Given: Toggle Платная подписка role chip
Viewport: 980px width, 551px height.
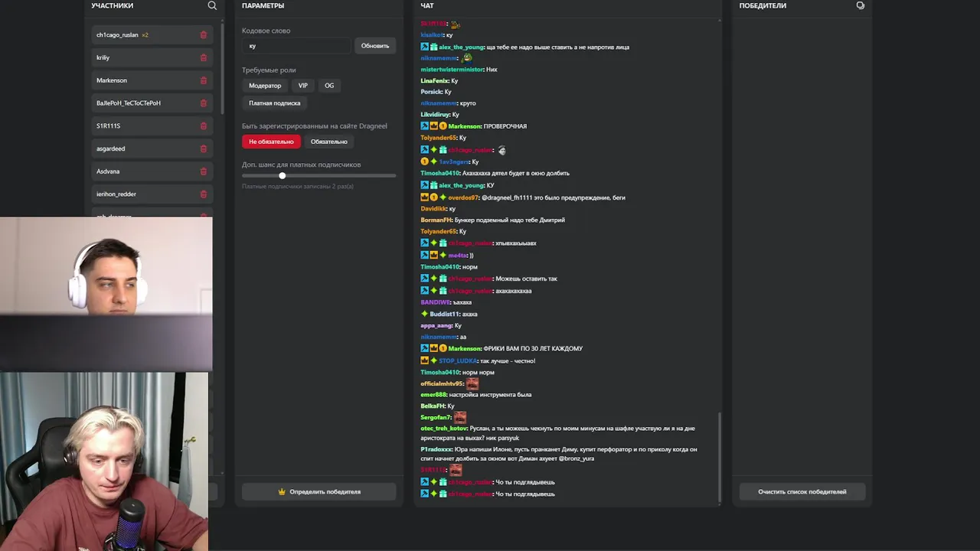Looking at the screenshot, I should pos(275,103).
